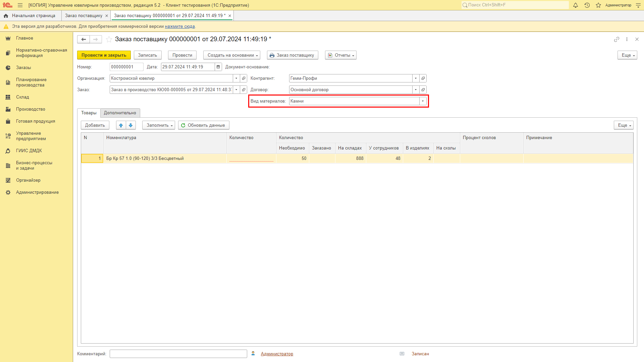Switch to the Товары tab

pos(89,113)
